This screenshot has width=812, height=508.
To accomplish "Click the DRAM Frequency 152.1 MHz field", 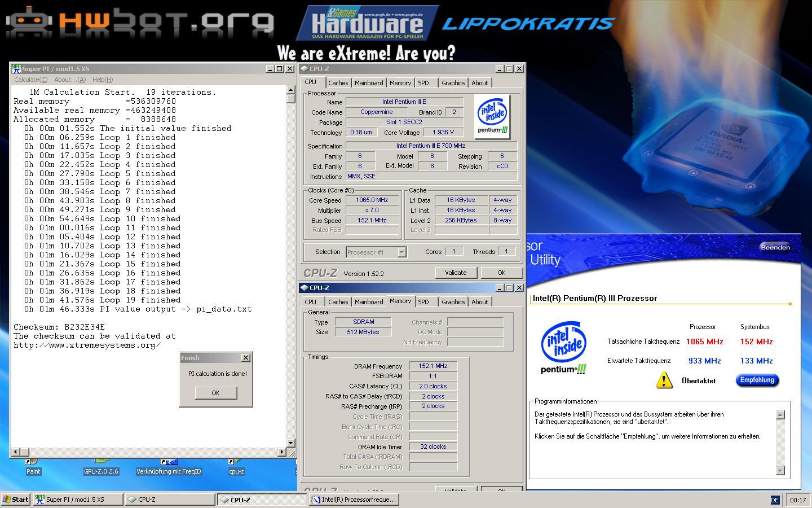I will tap(433, 366).
